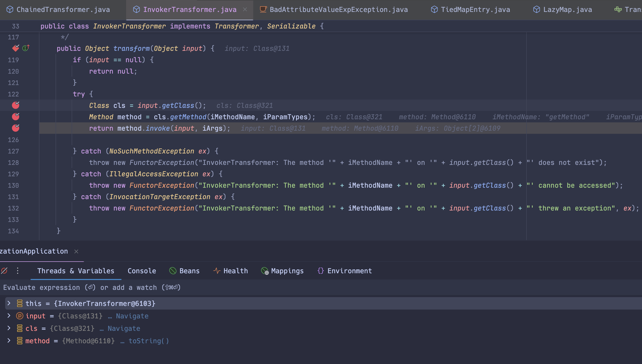642x364 pixels.
Task: Click the Environment braces icon
Action: click(x=320, y=271)
